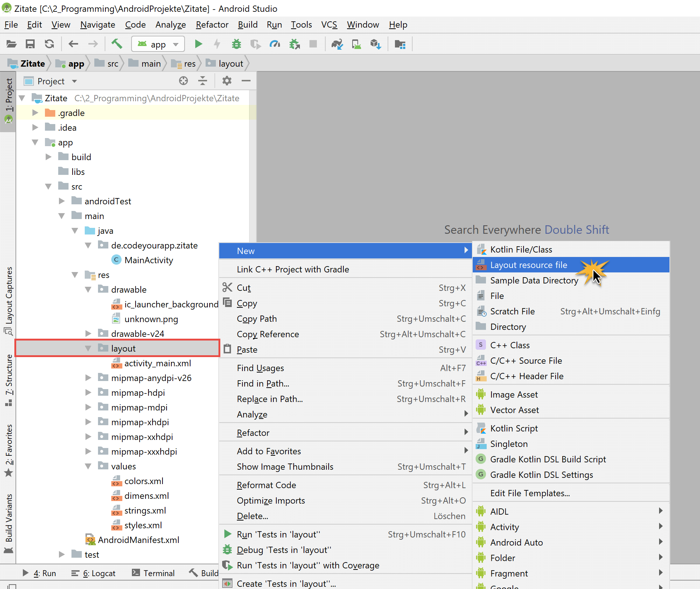Image resolution: width=700 pixels, height=589 pixels.
Task: Open the Refactor menu in menu bar
Action: (212, 25)
